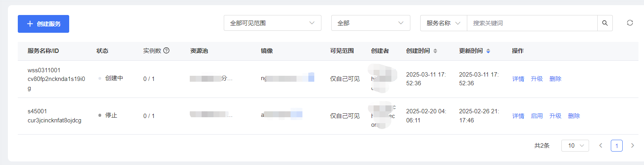Refresh the service list
The width and height of the screenshot is (644, 165).
coord(630,23)
